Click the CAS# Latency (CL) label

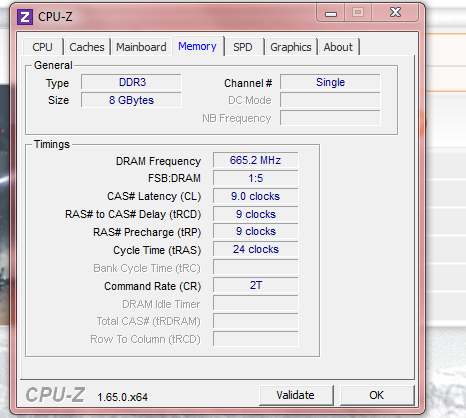154,196
